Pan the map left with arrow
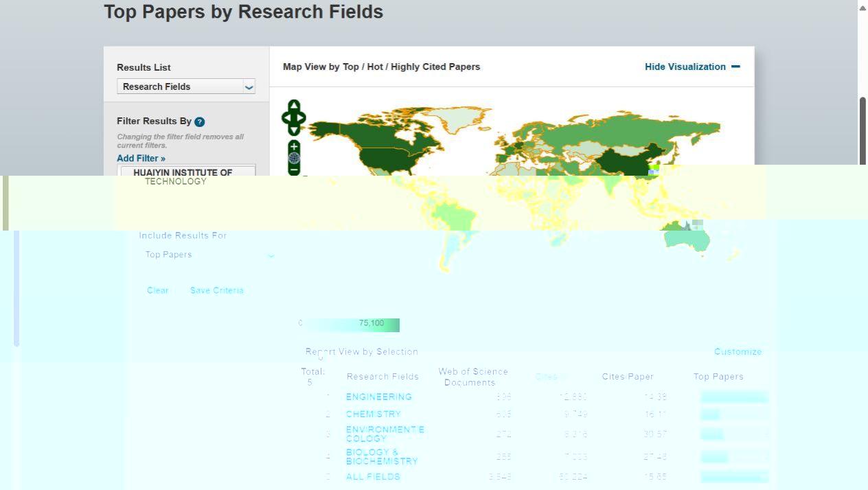The image size is (868, 490). point(286,117)
